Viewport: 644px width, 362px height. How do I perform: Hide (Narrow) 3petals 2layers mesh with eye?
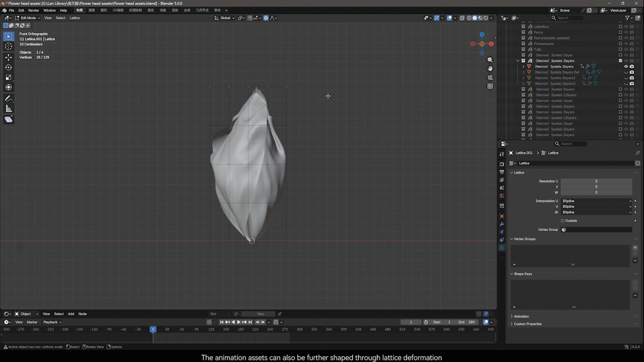[626, 67]
